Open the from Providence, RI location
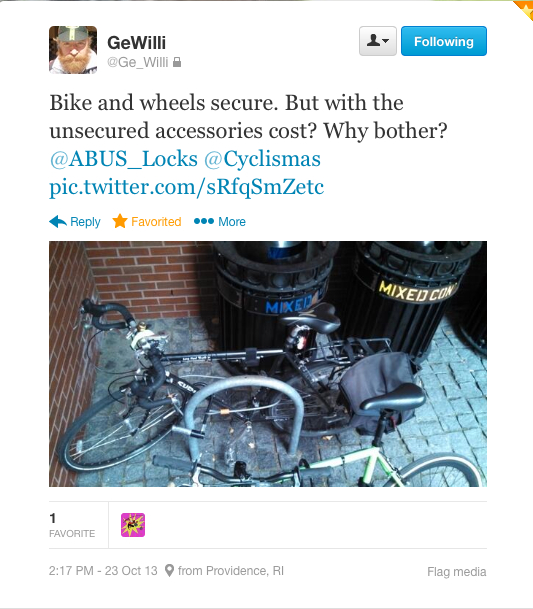The height and width of the screenshot is (609, 533). [x=231, y=571]
